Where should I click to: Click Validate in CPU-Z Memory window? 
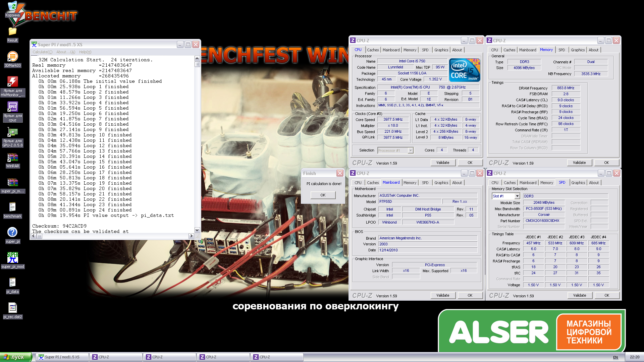point(579,163)
